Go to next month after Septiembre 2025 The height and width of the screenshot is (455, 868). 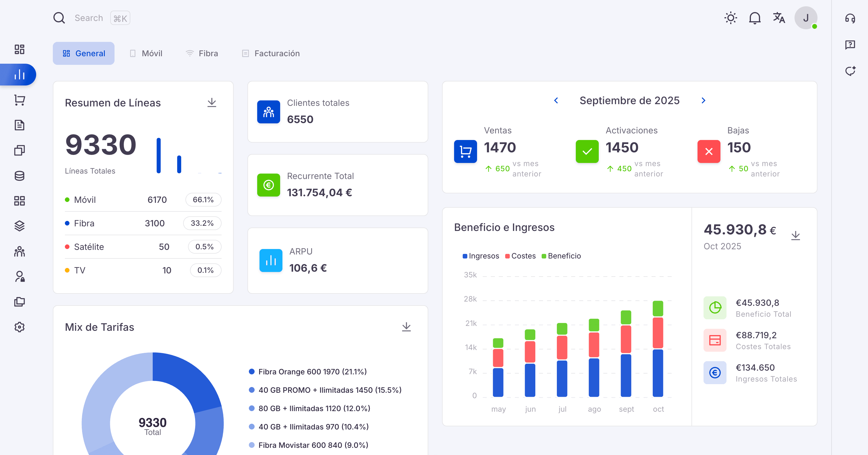[703, 100]
